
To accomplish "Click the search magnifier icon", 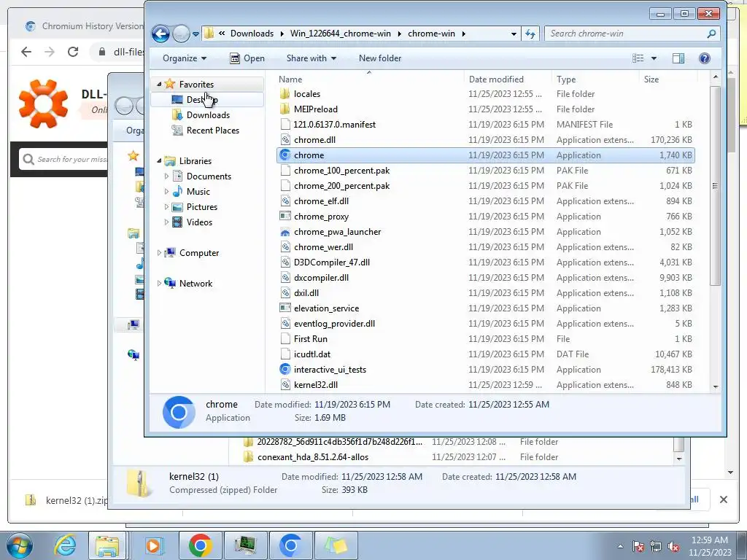I will point(711,34).
